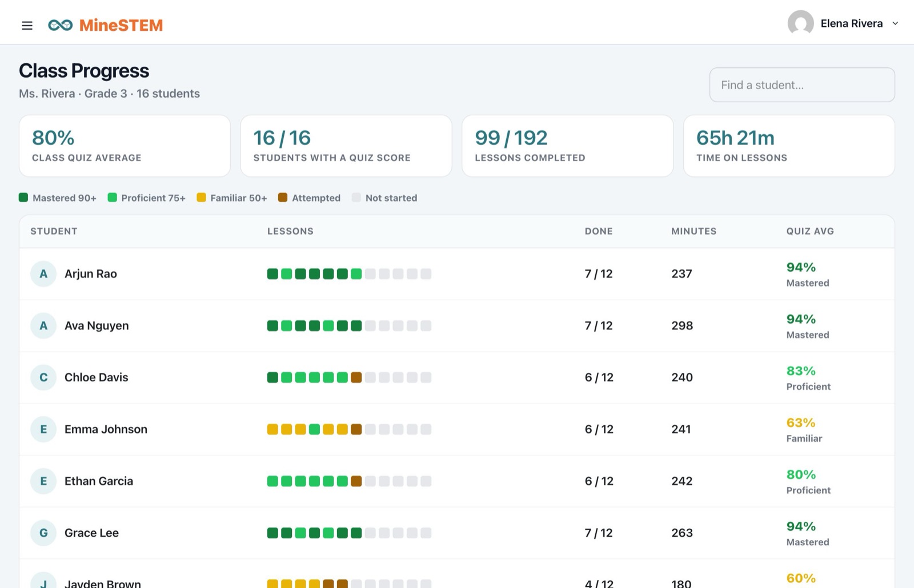Open the hamburger navigation menu
This screenshot has height=588, width=914.
click(x=27, y=25)
